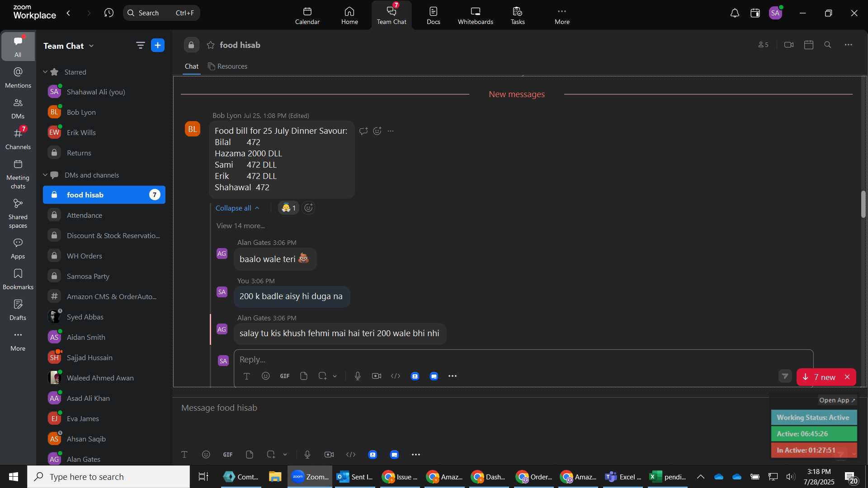Click Collapse all replies
The height and width of the screenshot is (488, 868).
pyautogui.click(x=237, y=208)
